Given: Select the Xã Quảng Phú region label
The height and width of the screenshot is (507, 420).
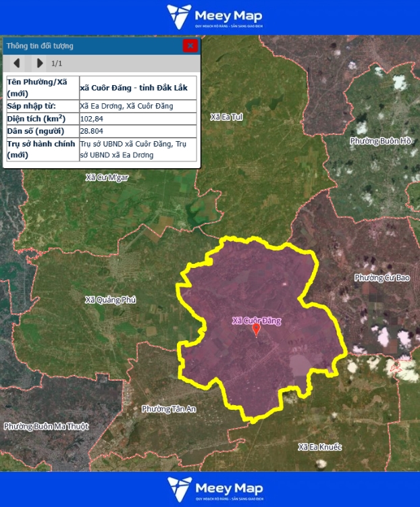Looking at the screenshot, I should coord(111,300).
